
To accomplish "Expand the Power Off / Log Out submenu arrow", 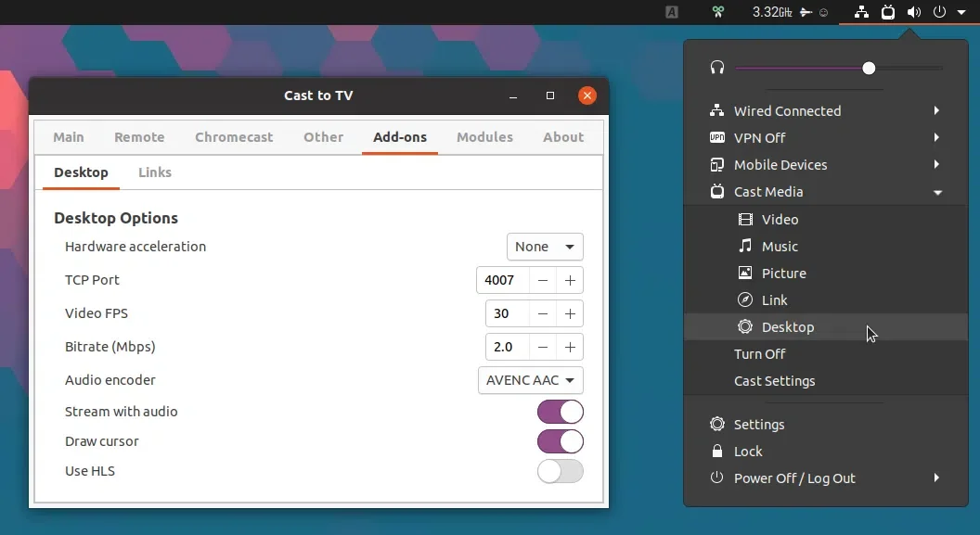I will pos(936,478).
